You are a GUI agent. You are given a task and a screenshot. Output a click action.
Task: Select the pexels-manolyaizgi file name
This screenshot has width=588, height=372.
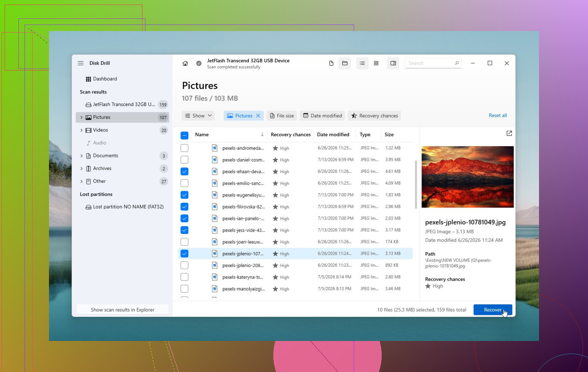(243, 289)
